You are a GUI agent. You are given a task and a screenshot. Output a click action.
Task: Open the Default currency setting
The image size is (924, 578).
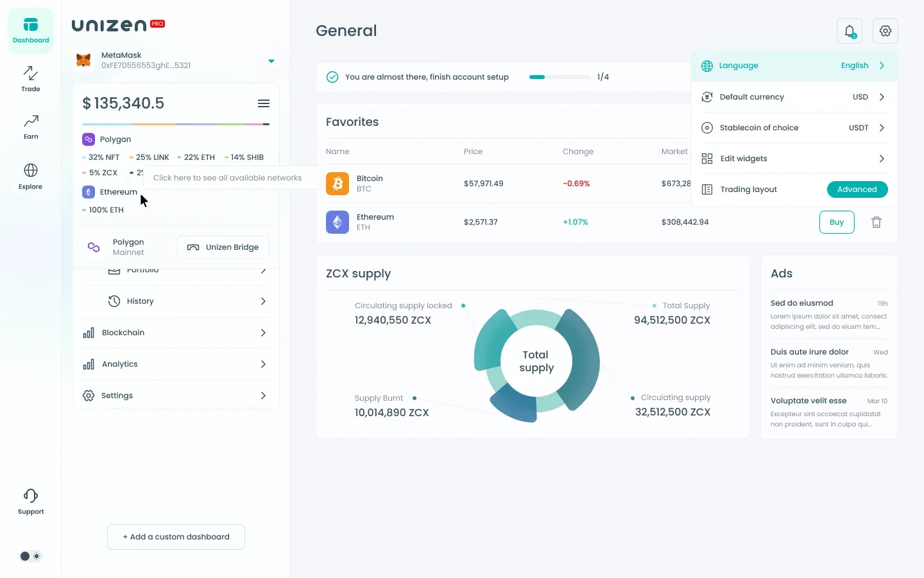[x=794, y=97]
